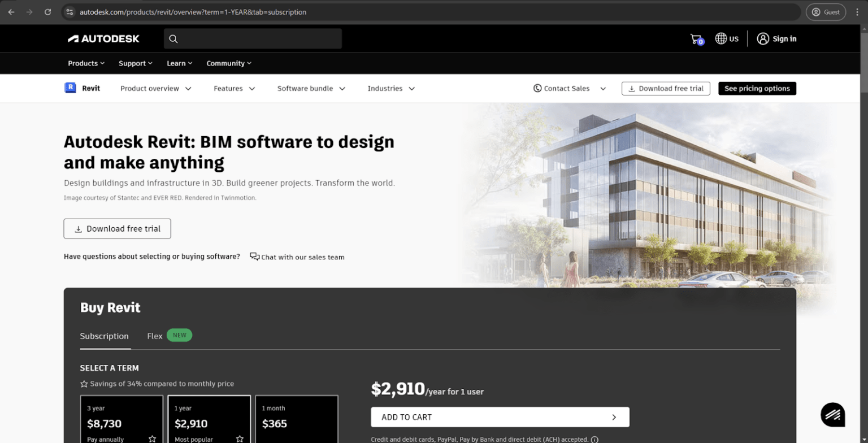Click the search magnifier icon

click(x=173, y=38)
